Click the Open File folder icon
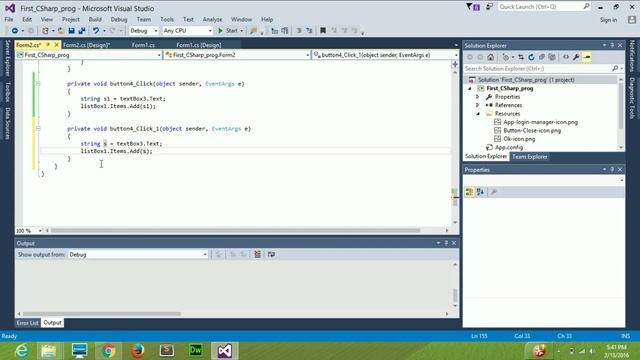This screenshot has width=640, height=360. point(61,31)
